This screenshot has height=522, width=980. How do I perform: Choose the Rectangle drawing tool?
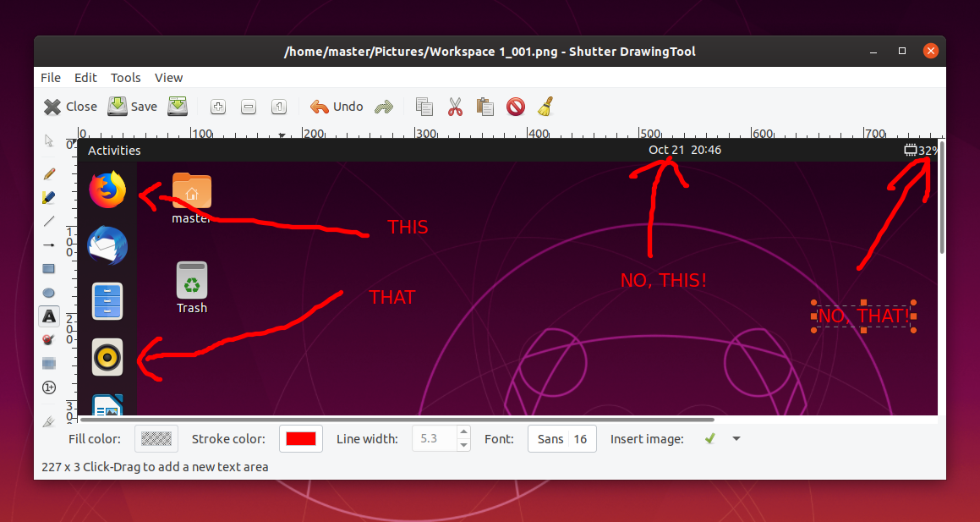point(48,268)
